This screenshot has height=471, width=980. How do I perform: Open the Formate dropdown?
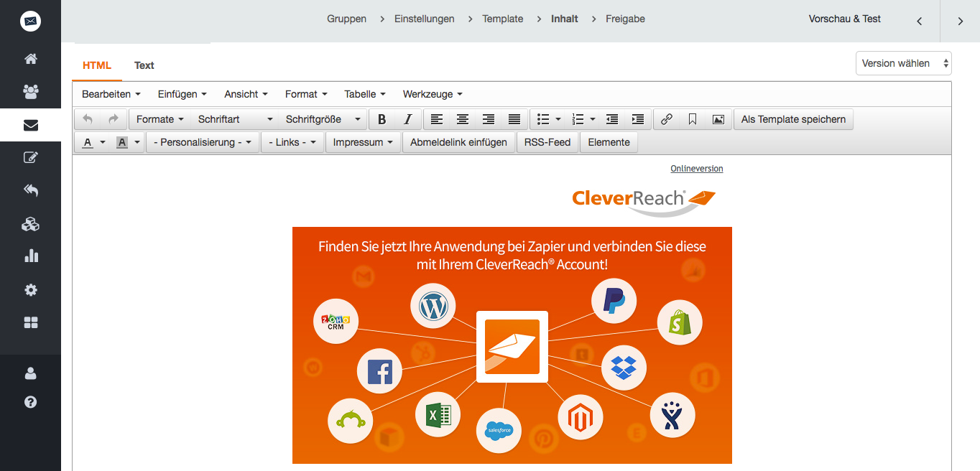[160, 119]
